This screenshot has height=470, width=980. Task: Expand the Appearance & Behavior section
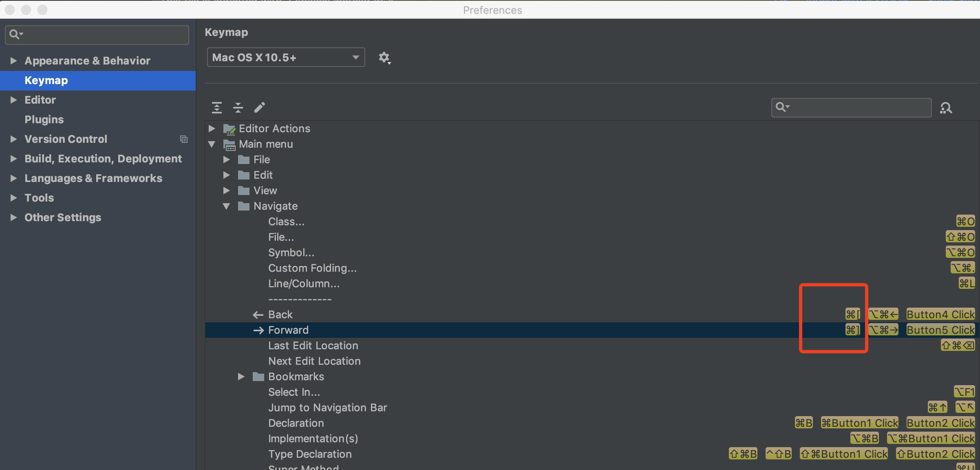13,60
